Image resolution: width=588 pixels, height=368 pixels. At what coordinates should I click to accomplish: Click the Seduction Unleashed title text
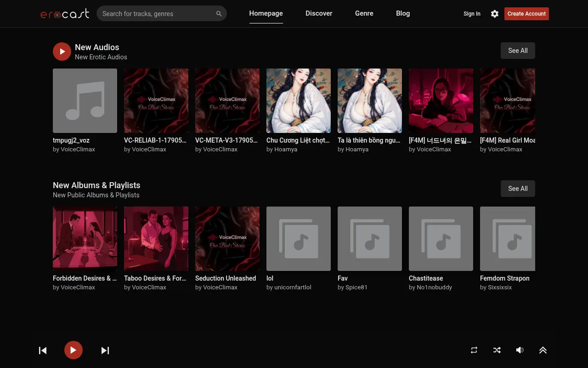point(226,278)
